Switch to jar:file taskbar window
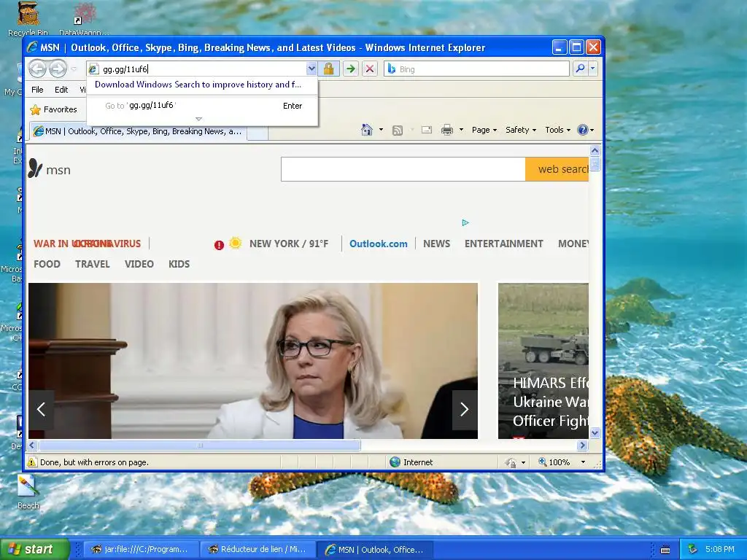This screenshot has width=747, height=560. pyautogui.click(x=140, y=550)
